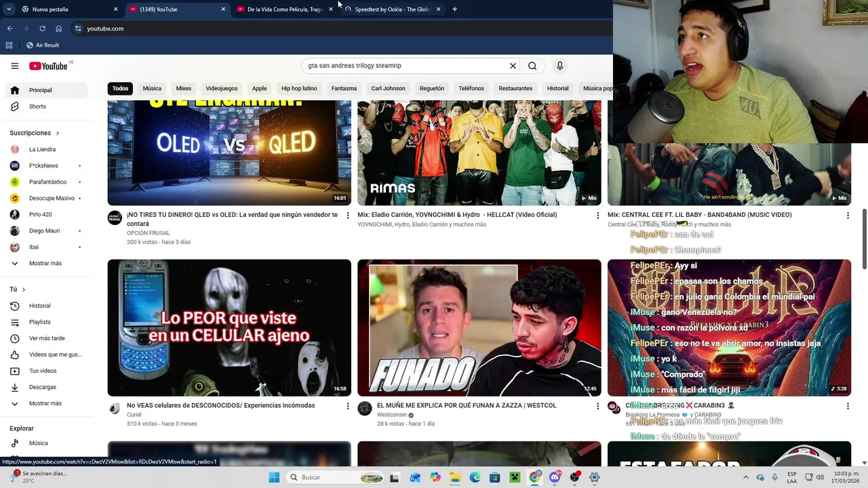Image resolution: width=868 pixels, height=488 pixels.
Task: Clear the search box with the X
Action: [x=513, y=66]
